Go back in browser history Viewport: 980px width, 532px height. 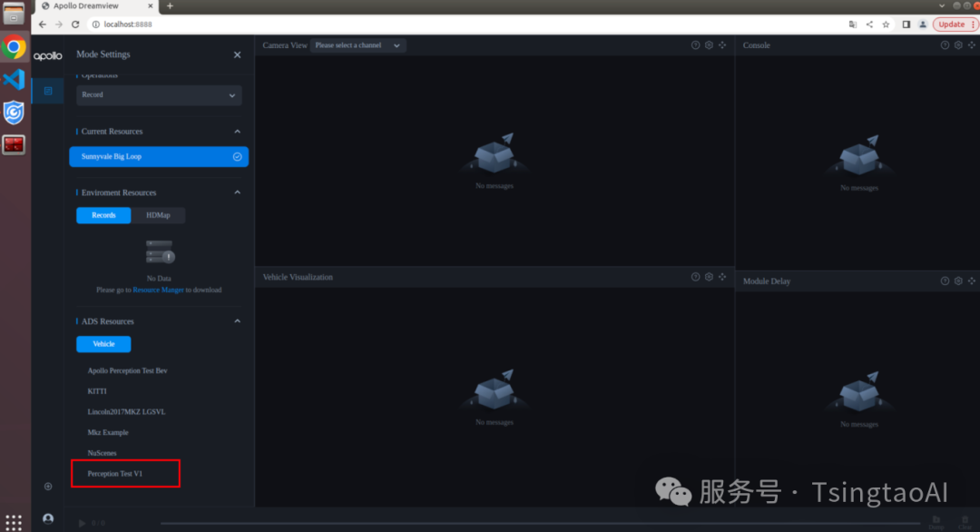pyautogui.click(x=42, y=25)
